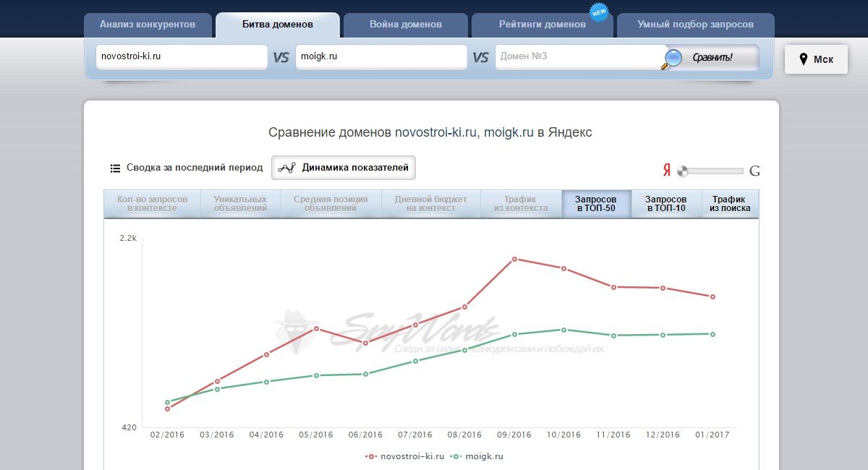
Task: Click the line-graph icon in Динамика показателей
Action: click(287, 168)
